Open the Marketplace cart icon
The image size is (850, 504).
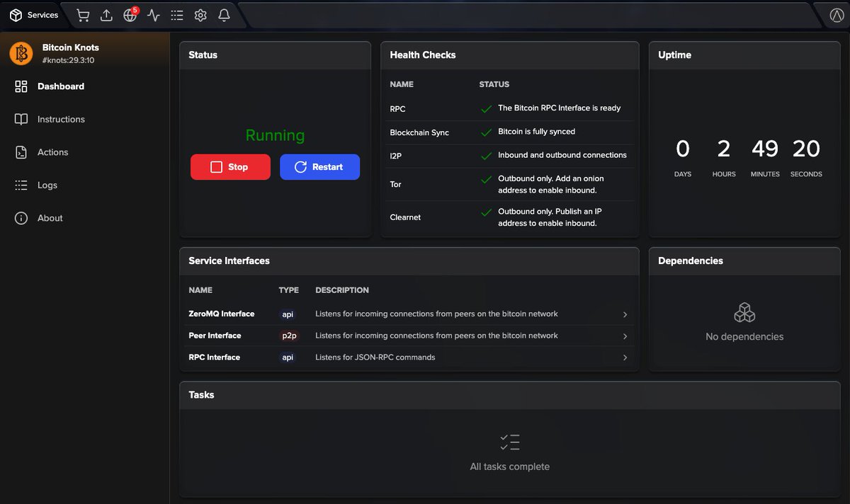[83, 15]
